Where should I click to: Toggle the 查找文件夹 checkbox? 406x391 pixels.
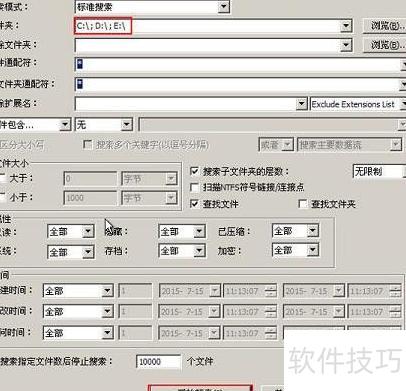coord(303,204)
